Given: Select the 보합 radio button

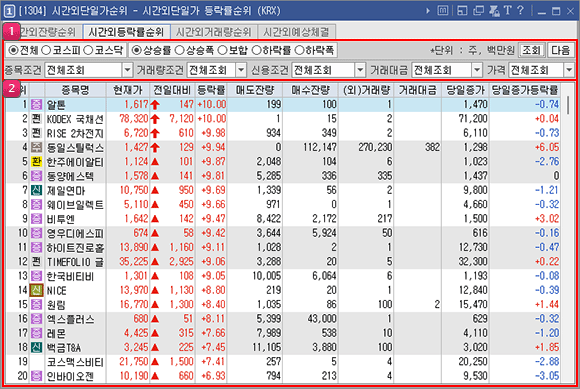Looking at the screenshot, I should coord(222,50).
